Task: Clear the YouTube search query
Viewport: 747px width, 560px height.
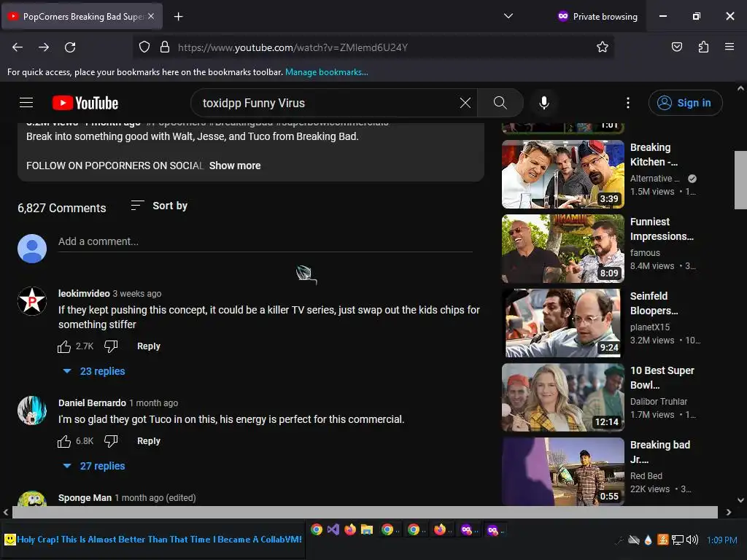Action: pos(465,103)
